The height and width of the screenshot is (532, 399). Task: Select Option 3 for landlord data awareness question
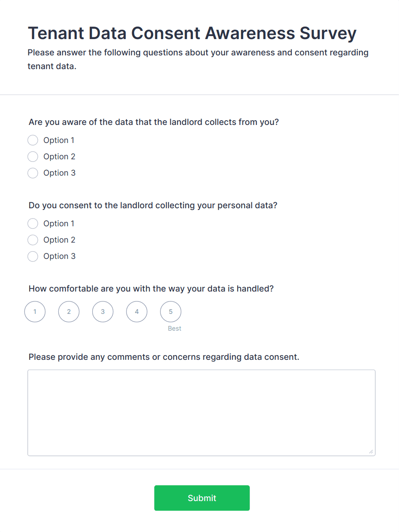tap(33, 173)
